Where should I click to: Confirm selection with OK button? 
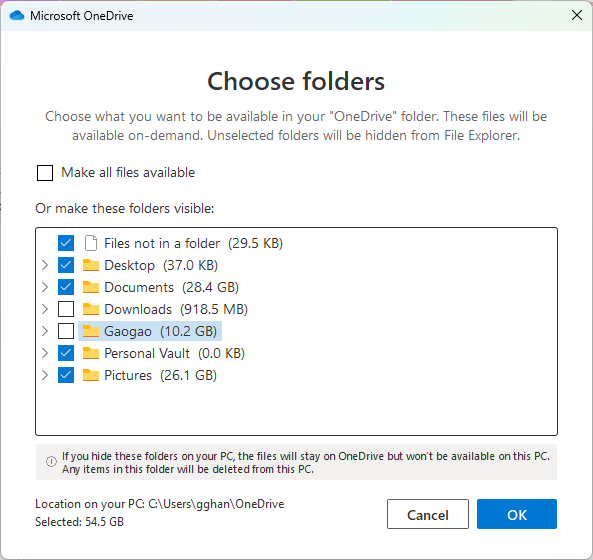click(517, 514)
